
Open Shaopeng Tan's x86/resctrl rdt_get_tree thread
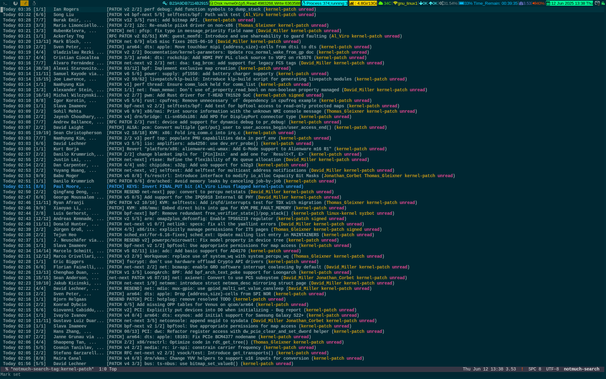pos(173,342)
